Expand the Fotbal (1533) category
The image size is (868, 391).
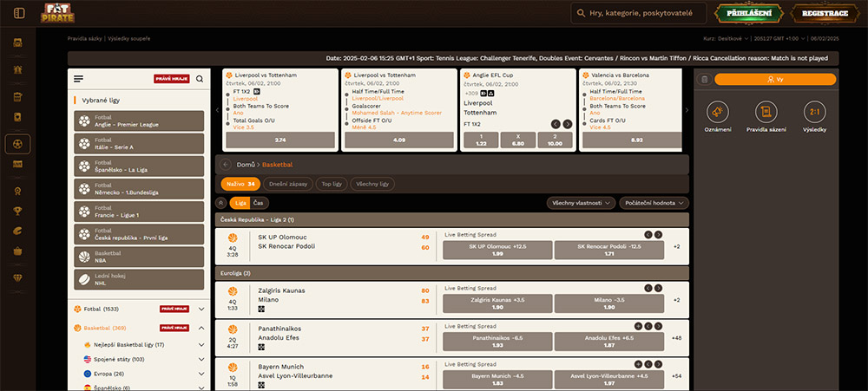201,308
